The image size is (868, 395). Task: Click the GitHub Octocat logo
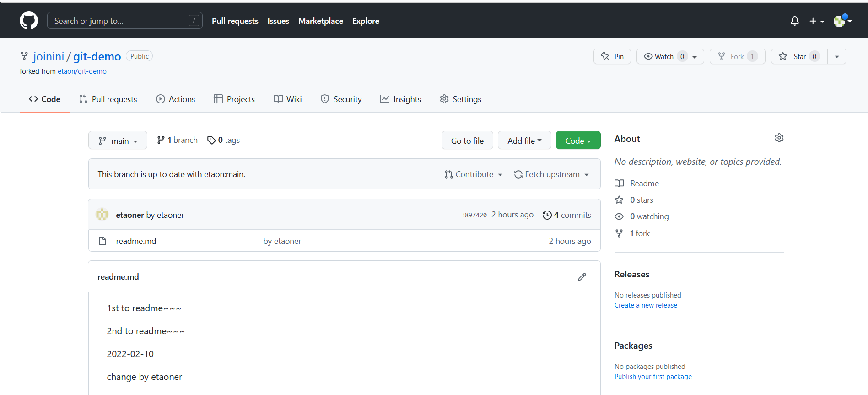(29, 21)
